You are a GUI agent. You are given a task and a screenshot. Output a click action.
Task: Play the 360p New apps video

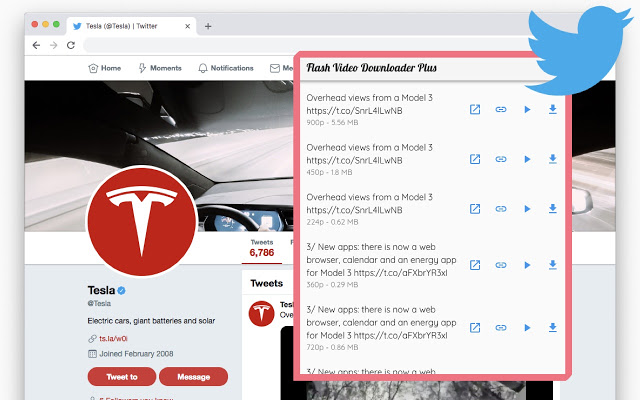527,265
